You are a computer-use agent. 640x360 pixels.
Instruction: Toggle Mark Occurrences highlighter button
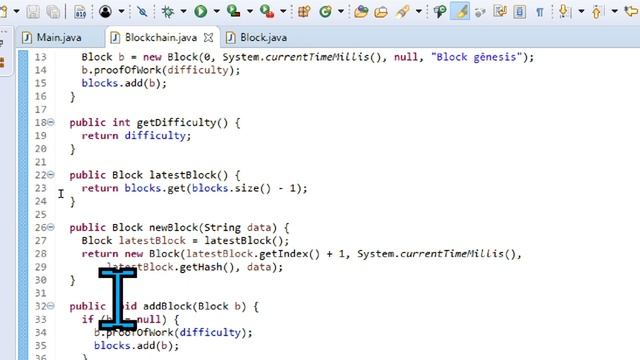460,11
